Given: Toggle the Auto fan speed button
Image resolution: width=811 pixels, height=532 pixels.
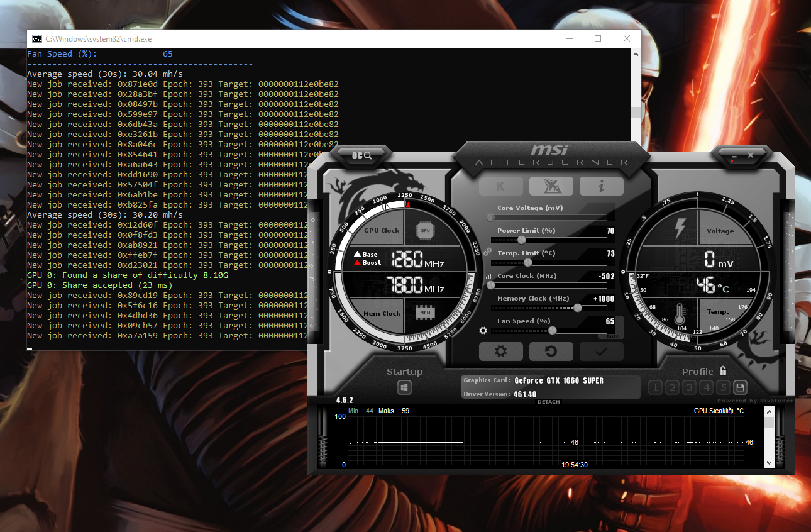Looking at the screenshot, I should 613,336.
